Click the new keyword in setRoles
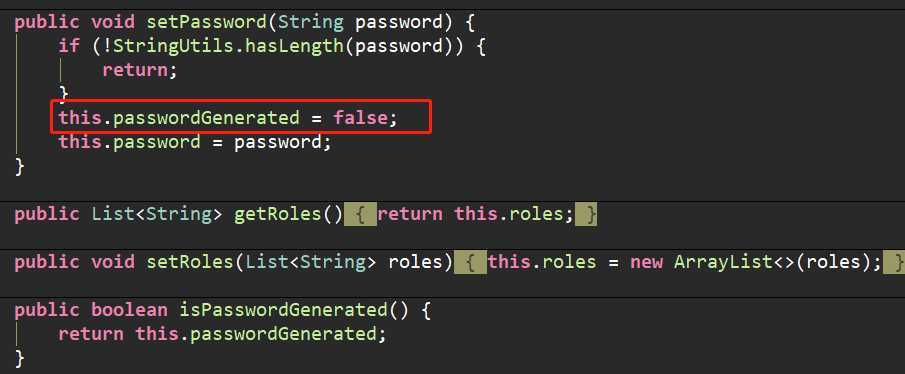 (x=646, y=262)
